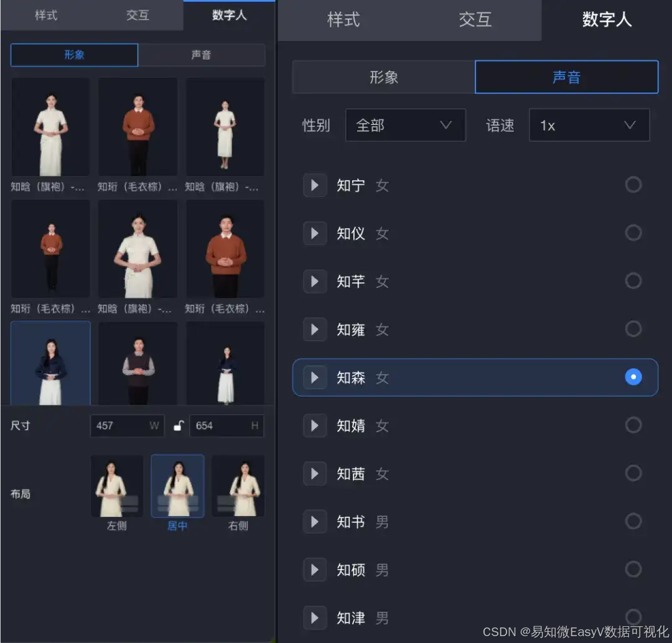This screenshot has width=672, height=643.
Task: Select 形象 sub-tab in right panel
Action: [x=383, y=77]
